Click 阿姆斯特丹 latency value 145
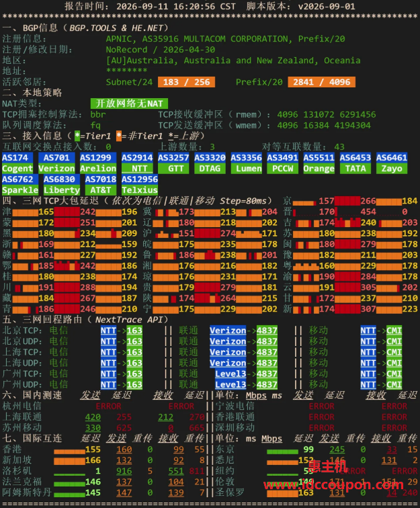This screenshot has height=508, width=420. pyautogui.click(x=93, y=493)
